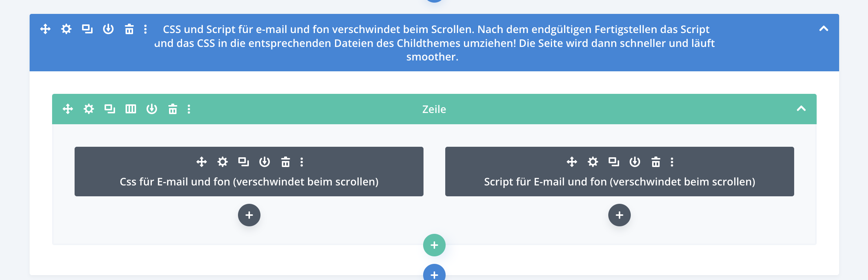Collapse the Zeile row

(x=801, y=108)
